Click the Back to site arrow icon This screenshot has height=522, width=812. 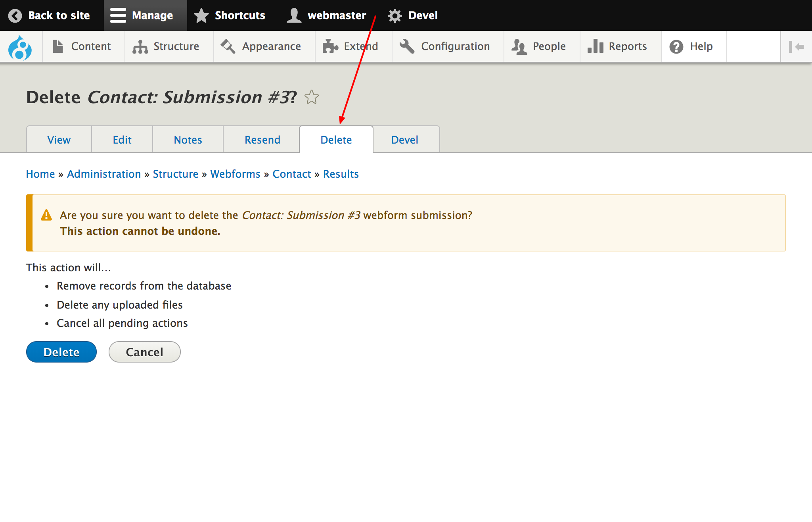pos(15,15)
